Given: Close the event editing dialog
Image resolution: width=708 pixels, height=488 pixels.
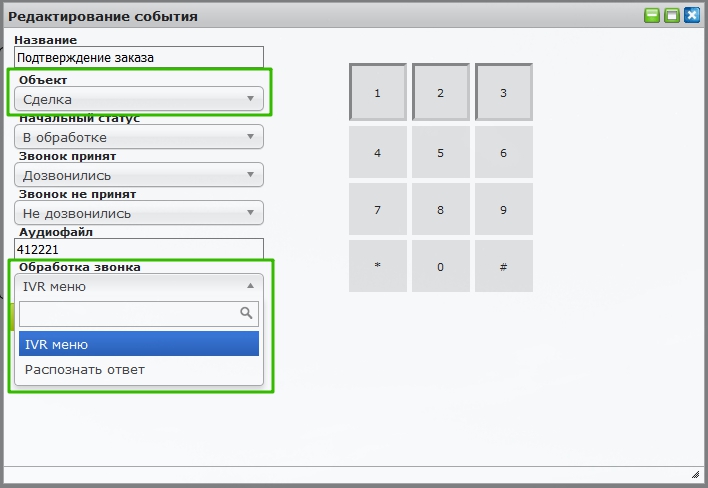Looking at the screenshot, I should point(691,16).
